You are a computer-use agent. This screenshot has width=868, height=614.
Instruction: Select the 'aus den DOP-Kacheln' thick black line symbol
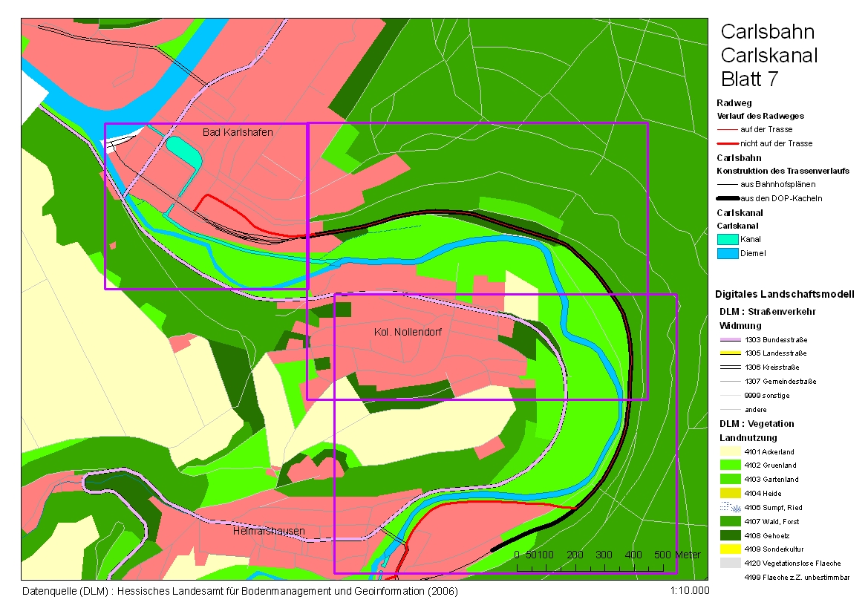click(x=728, y=198)
